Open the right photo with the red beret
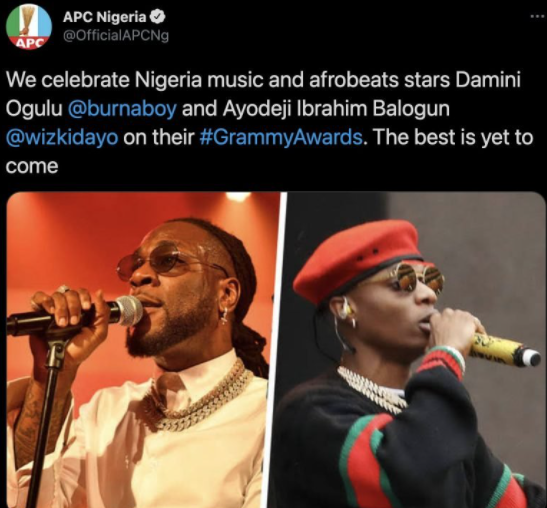Viewport: 547px width, 508px height. click(x=413, y=350)
